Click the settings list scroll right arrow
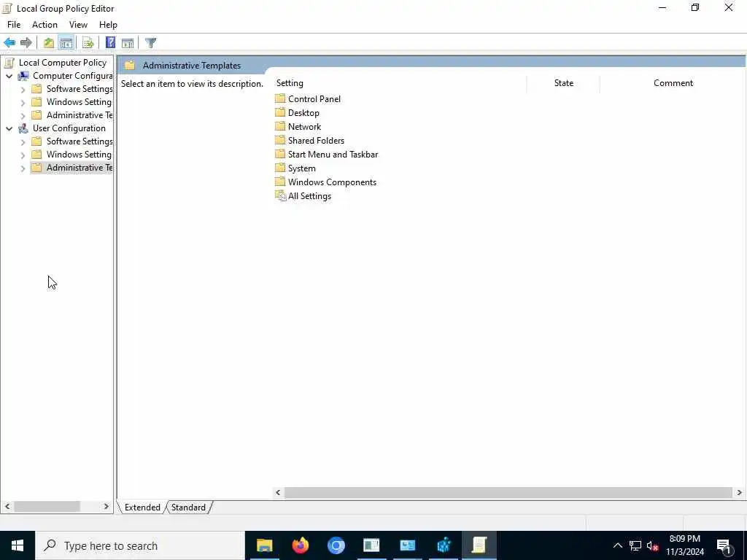 [739, 492]
